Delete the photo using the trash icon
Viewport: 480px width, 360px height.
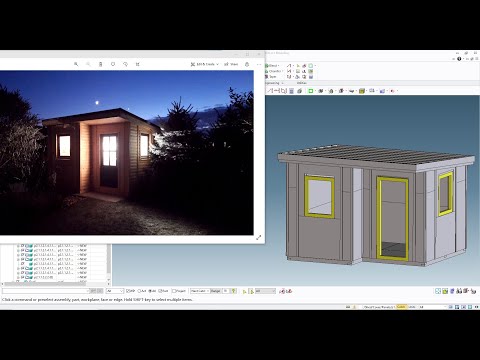click(x=101, y=64)
